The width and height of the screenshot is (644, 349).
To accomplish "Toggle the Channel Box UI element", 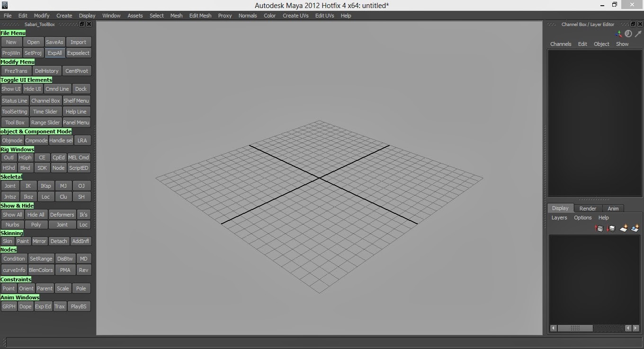I will 46,101.
